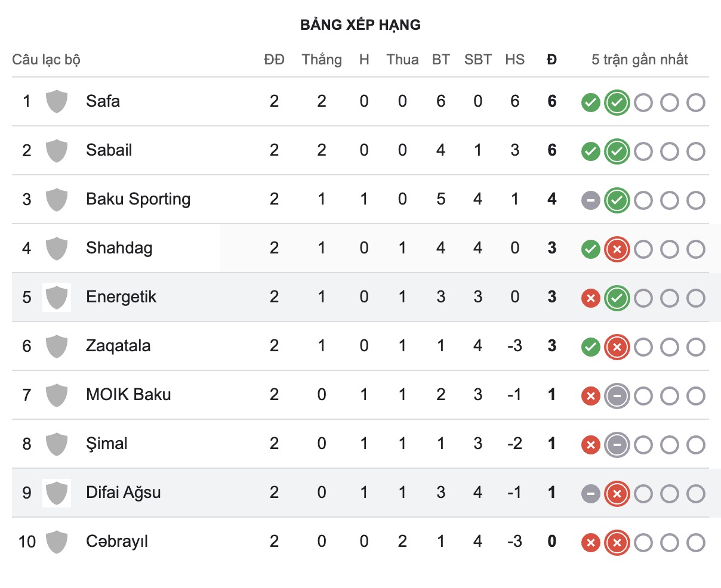Click Safa's club shield logo
Viewport: 721px width, 588px height.
[x=57, y=101]
